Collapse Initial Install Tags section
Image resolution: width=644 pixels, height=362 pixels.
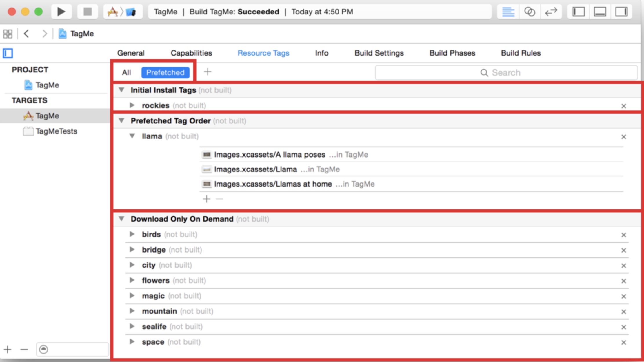tap(121, 90)
